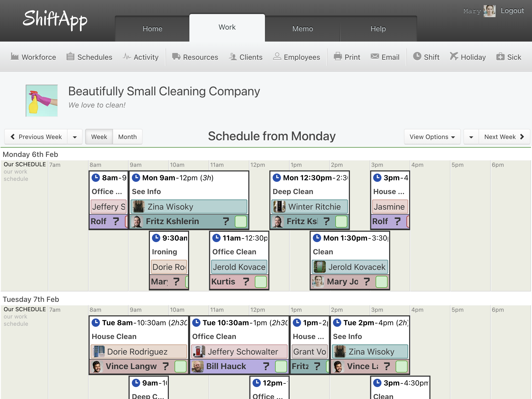Open the Workforce chart icon
532x399 pixels.
click(x=15, y=57)
